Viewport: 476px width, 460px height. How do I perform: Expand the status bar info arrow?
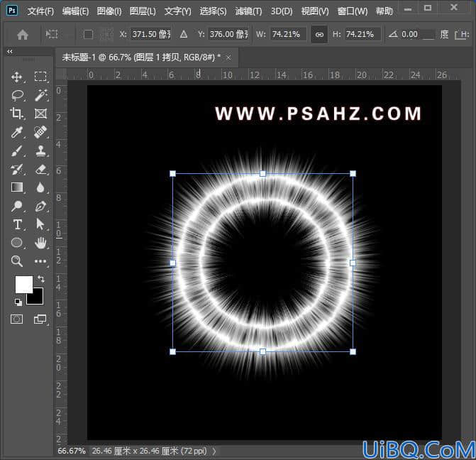(214, 451)
